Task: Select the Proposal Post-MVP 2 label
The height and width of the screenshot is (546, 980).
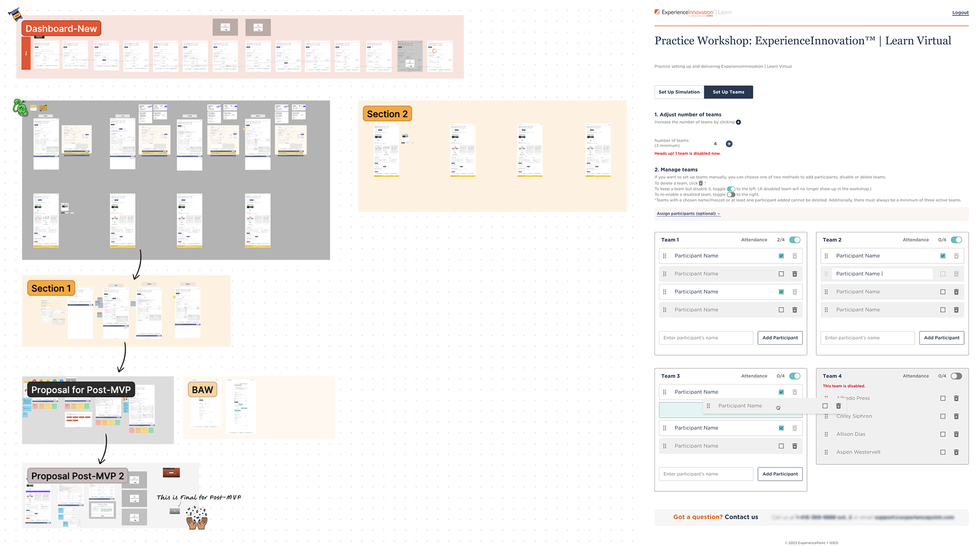Action: tap(78, 477)
